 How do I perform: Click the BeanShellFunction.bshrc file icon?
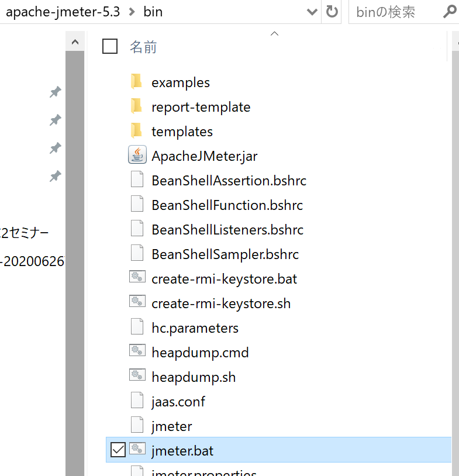[137, 203]
